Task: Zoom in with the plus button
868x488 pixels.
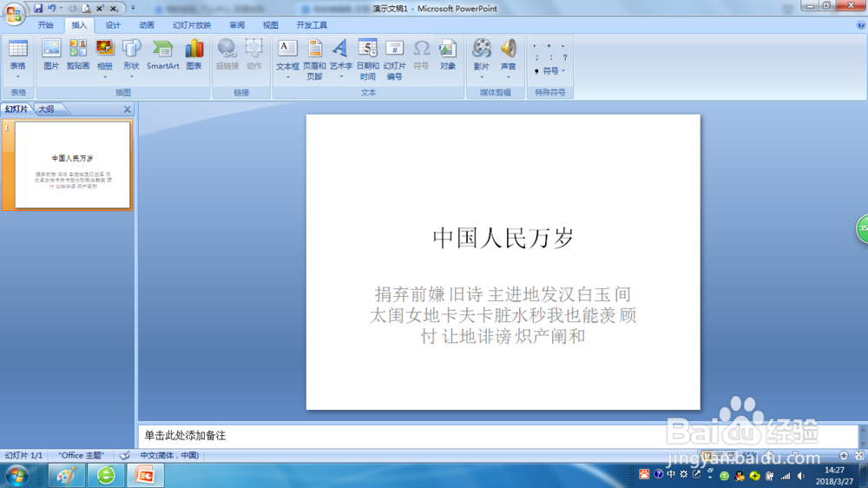Action: [844, 455]
